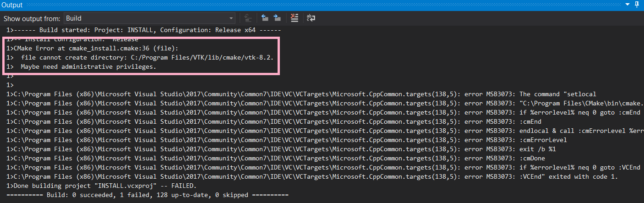Toggle word wrap in the Output pane

[311, 18]
